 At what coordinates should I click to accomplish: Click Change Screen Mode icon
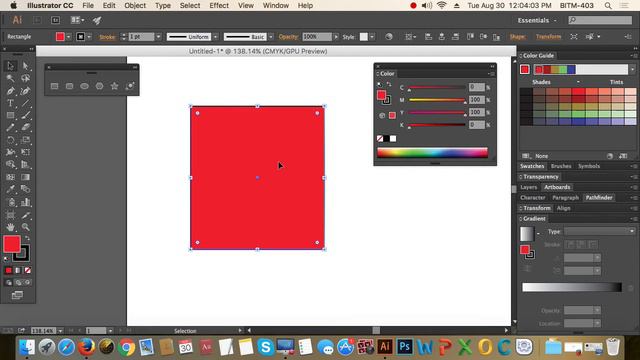pos(17,295)
